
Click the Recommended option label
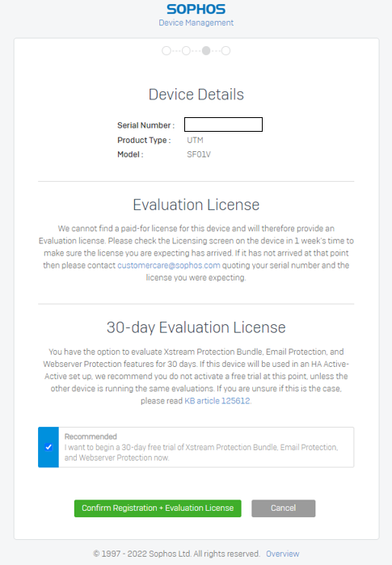(91, 436)
